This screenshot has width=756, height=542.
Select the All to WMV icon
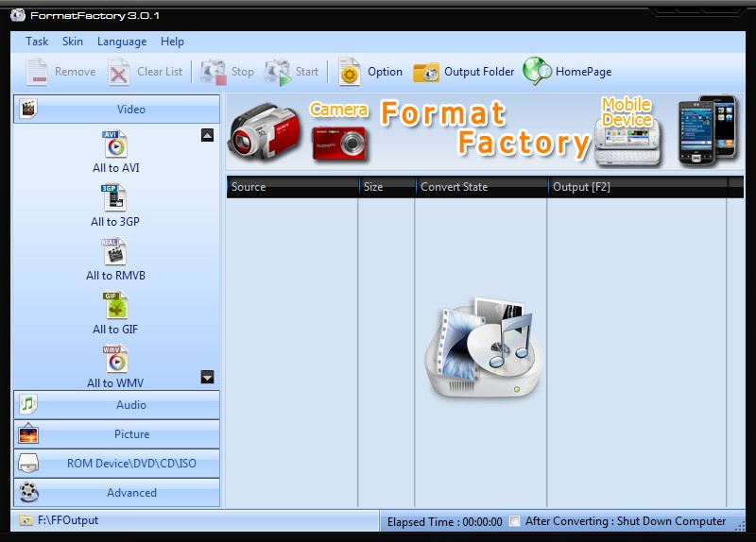click(115, 359)
